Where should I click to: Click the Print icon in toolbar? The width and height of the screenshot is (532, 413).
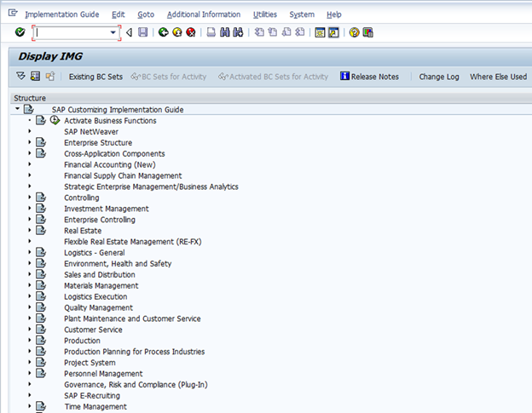211,32
